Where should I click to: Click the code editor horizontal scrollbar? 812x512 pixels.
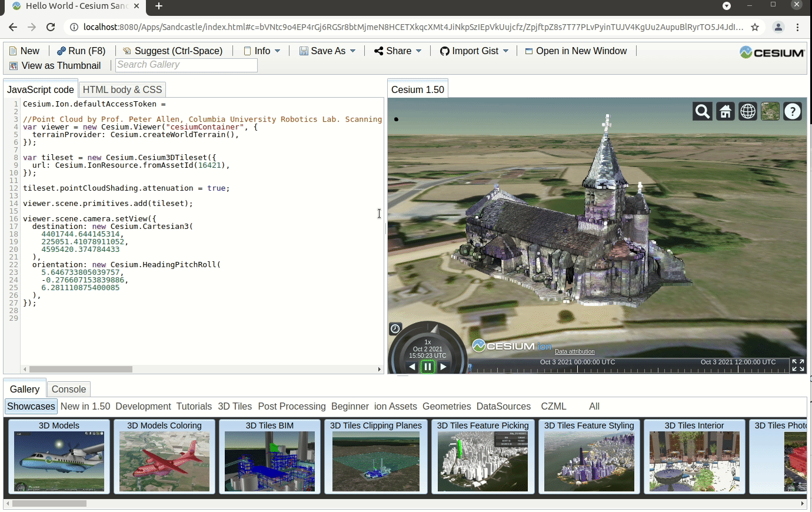(81, 370)
